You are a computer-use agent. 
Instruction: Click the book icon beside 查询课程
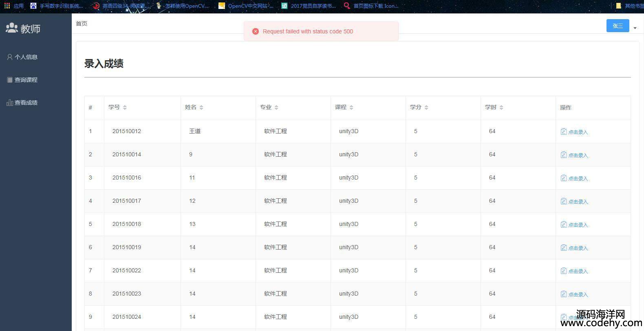click(10, 80)
